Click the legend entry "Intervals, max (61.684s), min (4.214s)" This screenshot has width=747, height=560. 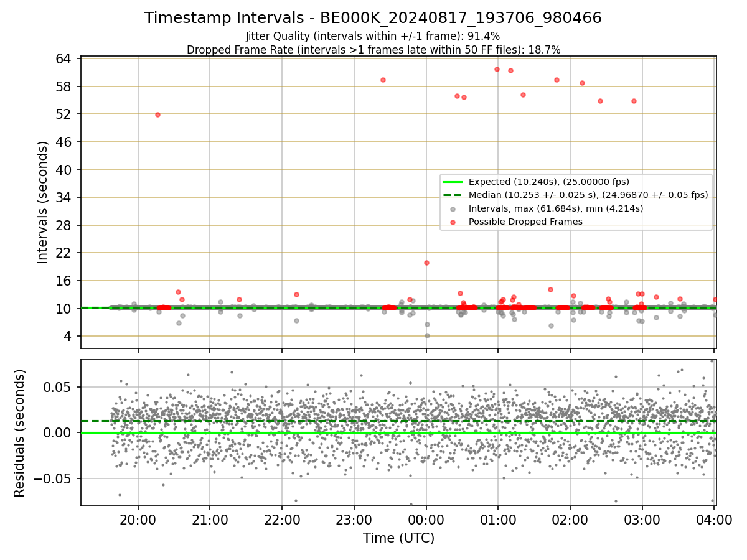click(x=556, y=208)
